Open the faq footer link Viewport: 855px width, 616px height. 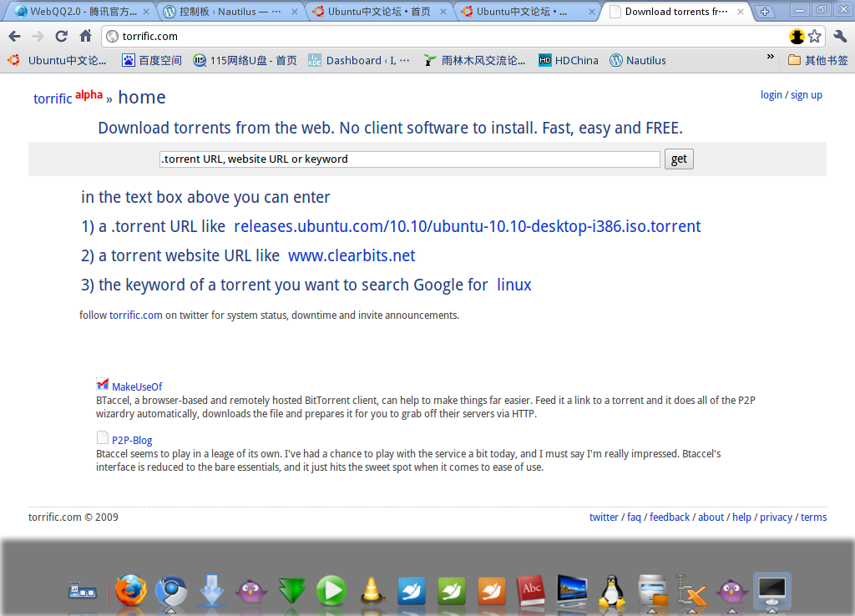click(634, 518)
